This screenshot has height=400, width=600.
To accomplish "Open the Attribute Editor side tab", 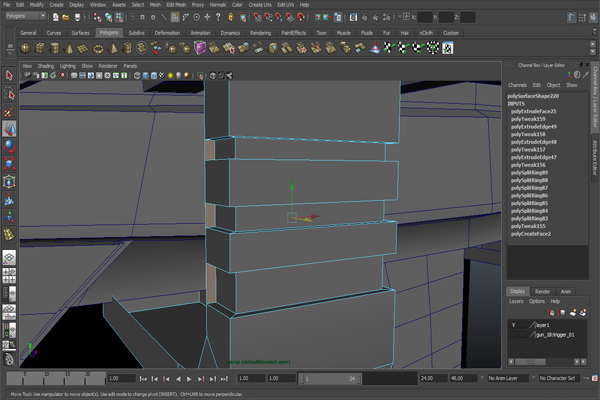I will [x=595, y=157].
